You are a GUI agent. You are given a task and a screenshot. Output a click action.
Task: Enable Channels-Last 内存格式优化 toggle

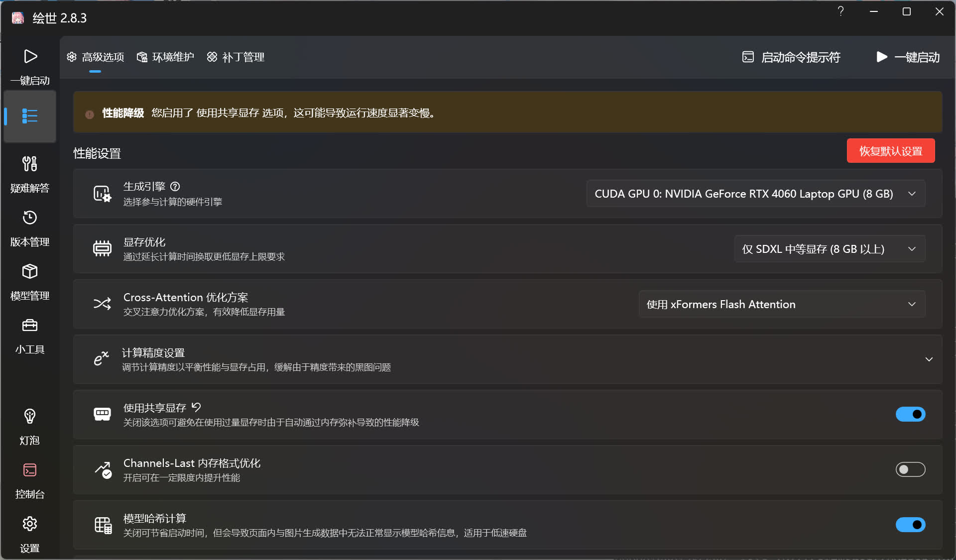click(x=910, y=469)
